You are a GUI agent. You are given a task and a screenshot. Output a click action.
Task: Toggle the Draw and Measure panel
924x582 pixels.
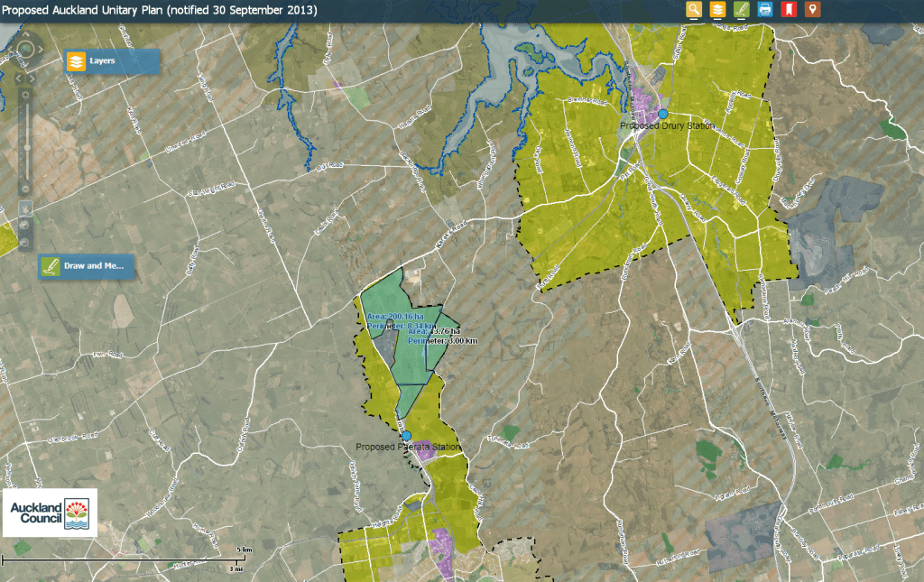pos(87,266)
